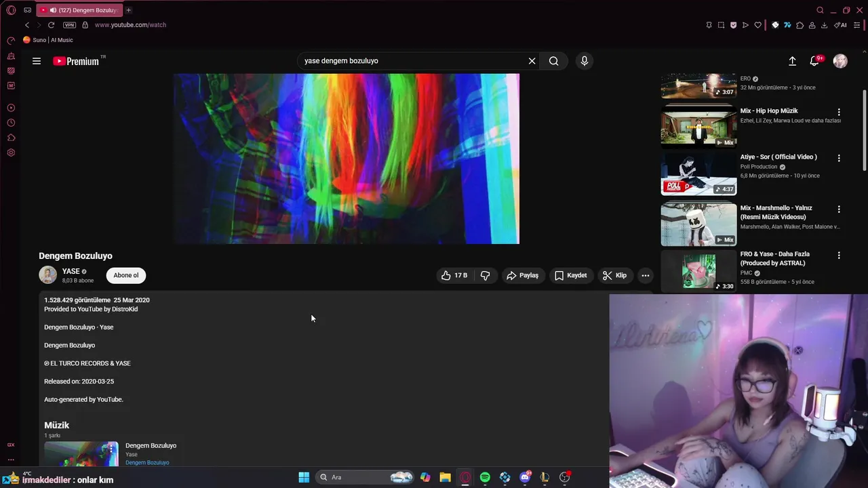
Task: Submit search with magnifier button
Action: click(554, 61)
